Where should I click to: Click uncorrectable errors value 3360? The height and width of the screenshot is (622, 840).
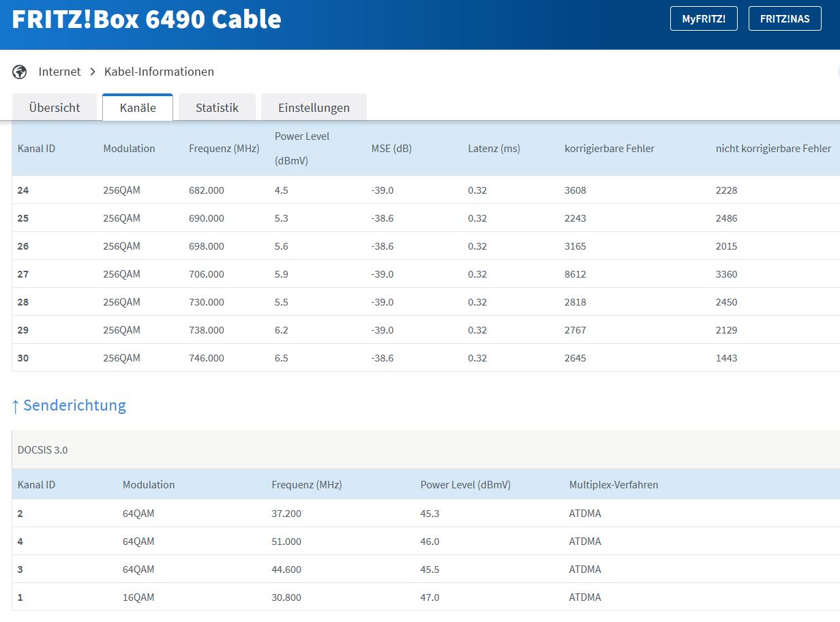pos(727,274)
